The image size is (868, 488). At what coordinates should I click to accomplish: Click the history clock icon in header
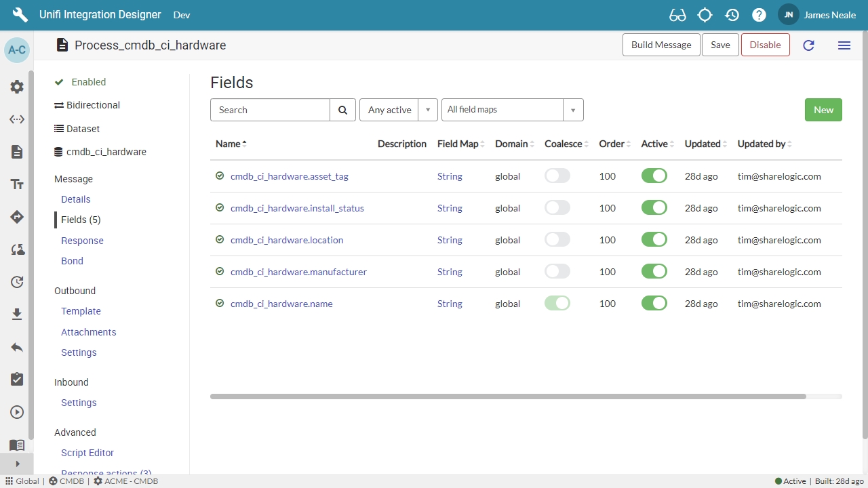pyautogui.click(x=732, y=15)
